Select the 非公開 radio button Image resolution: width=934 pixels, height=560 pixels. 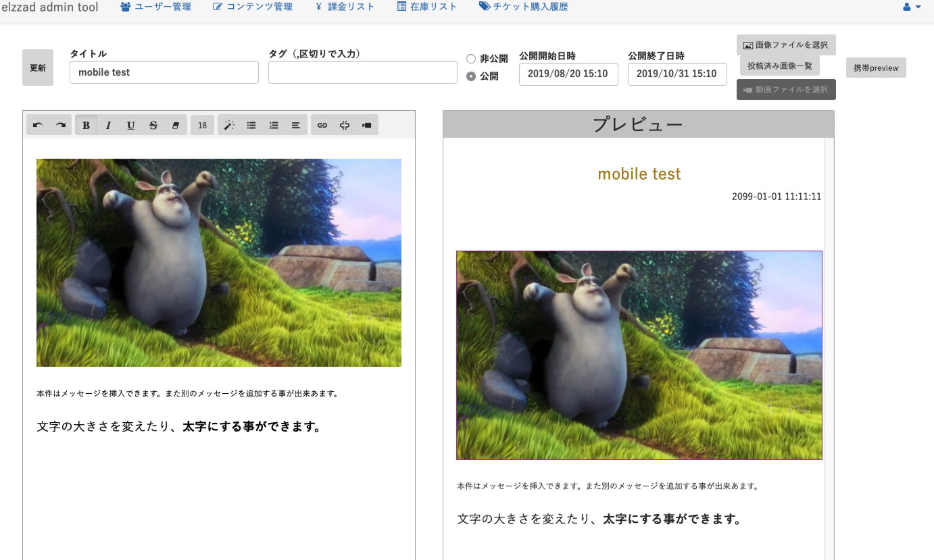point(471,59)
